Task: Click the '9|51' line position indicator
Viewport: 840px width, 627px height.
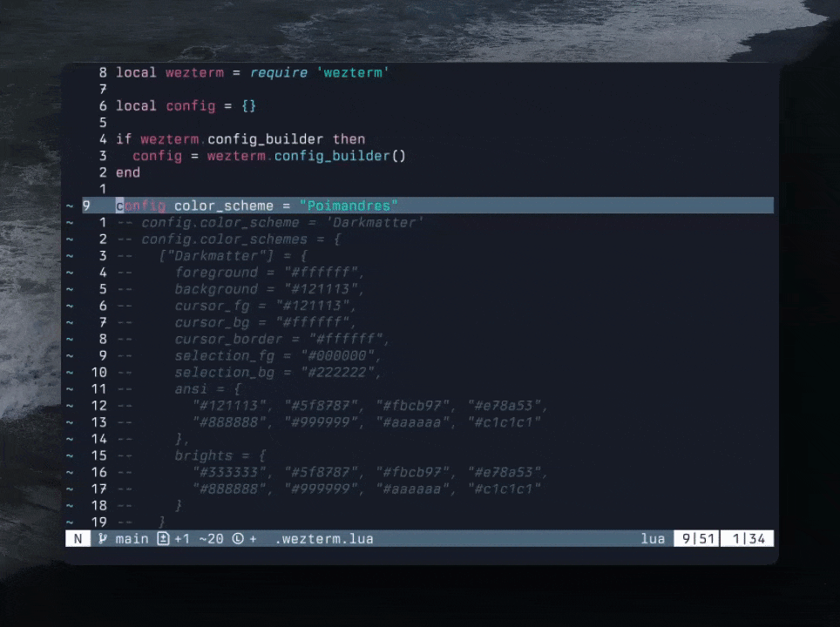Action: [x=696, y=539]
